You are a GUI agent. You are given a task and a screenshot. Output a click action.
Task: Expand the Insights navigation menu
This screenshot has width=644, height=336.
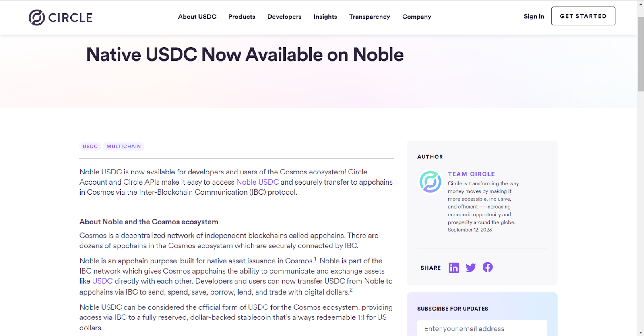325,17
